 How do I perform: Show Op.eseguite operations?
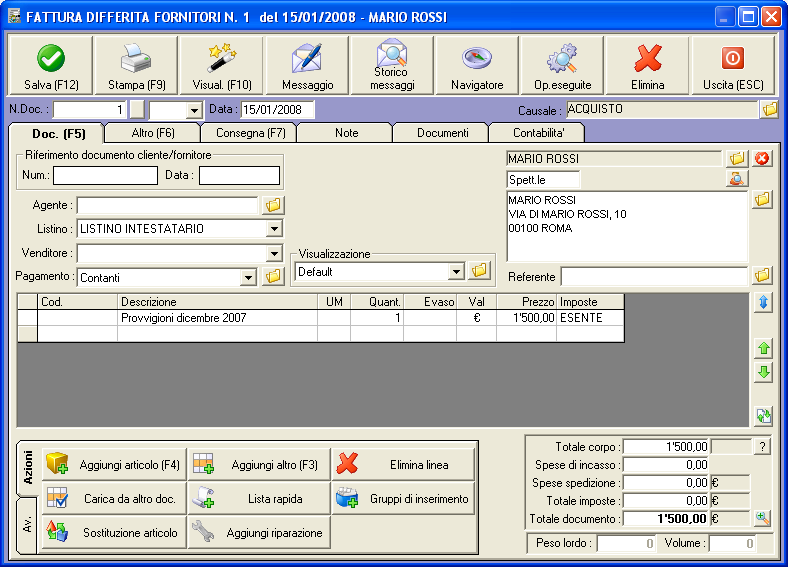click(x=562, y=65)
